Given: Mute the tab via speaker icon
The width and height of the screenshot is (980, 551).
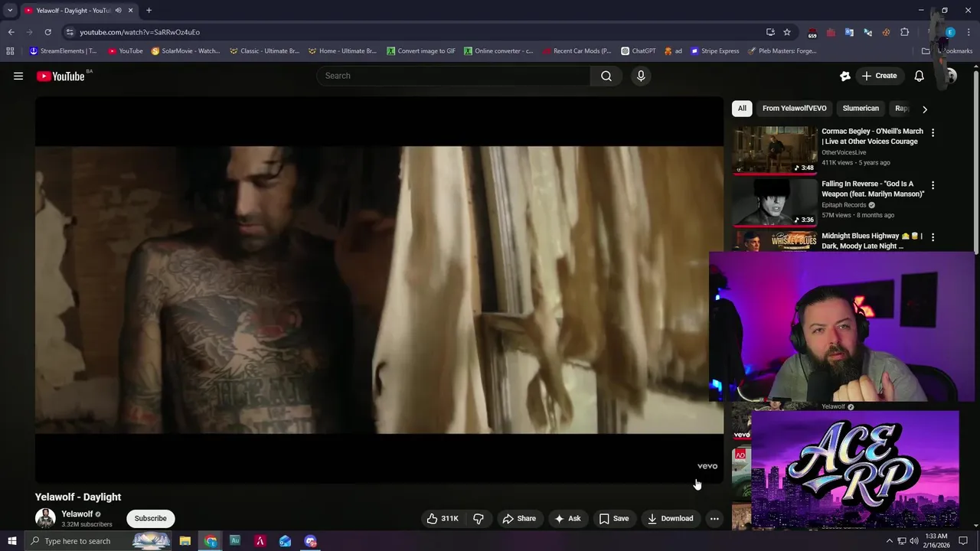Looking at the screenshot, I should [x=118, y=11].
